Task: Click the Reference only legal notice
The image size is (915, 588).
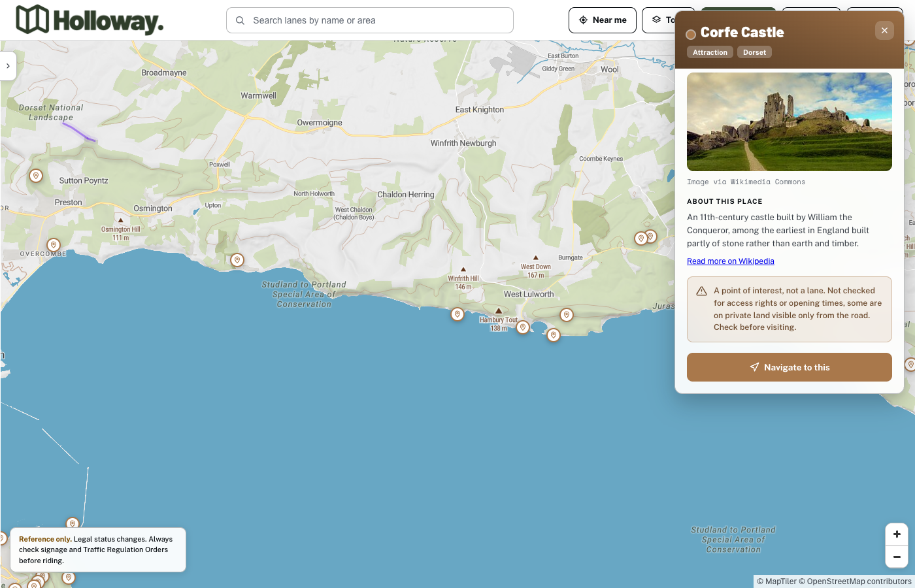Action: coord(98,549)
